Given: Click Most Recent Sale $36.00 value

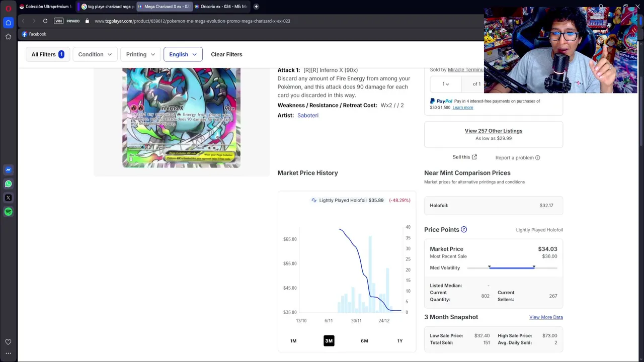Looking at the screenshot, I should point(549,256).
